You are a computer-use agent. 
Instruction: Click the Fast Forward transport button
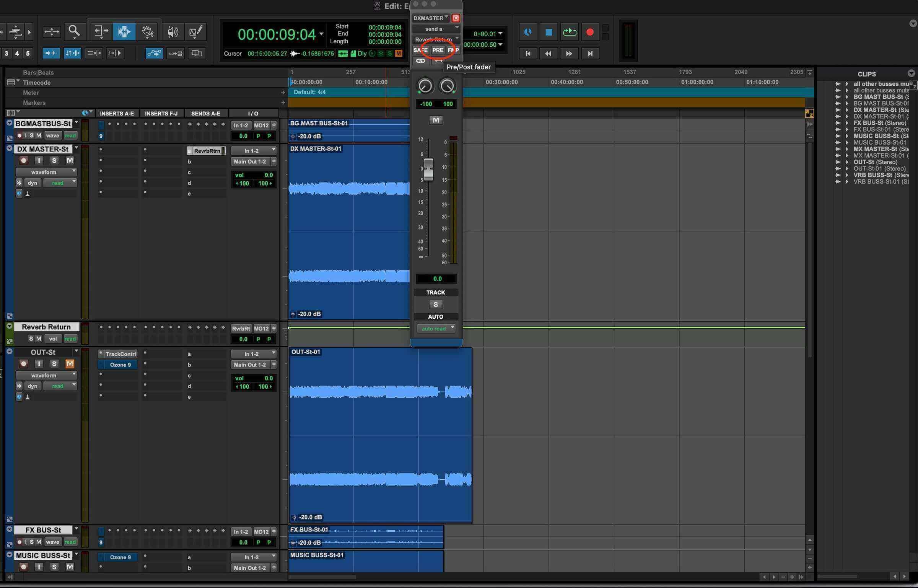click(569, 54)
